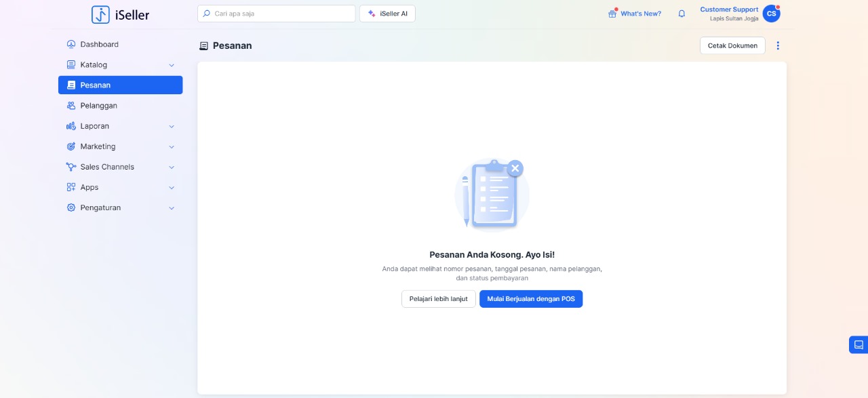Open the notifications bell
The image size is (868, 398).
682,14
